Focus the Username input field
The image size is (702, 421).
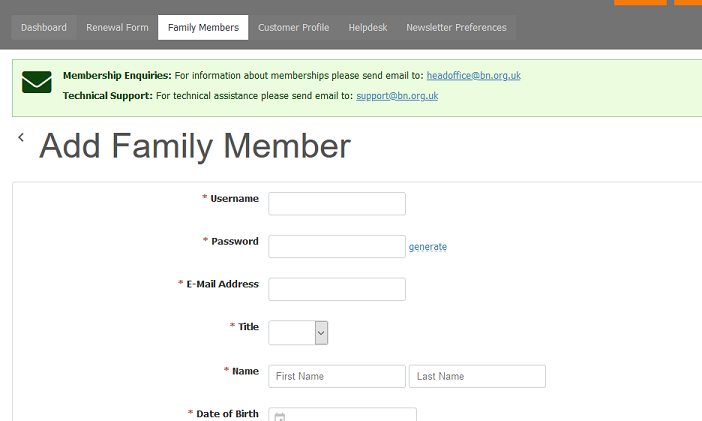tap(337, 204)
